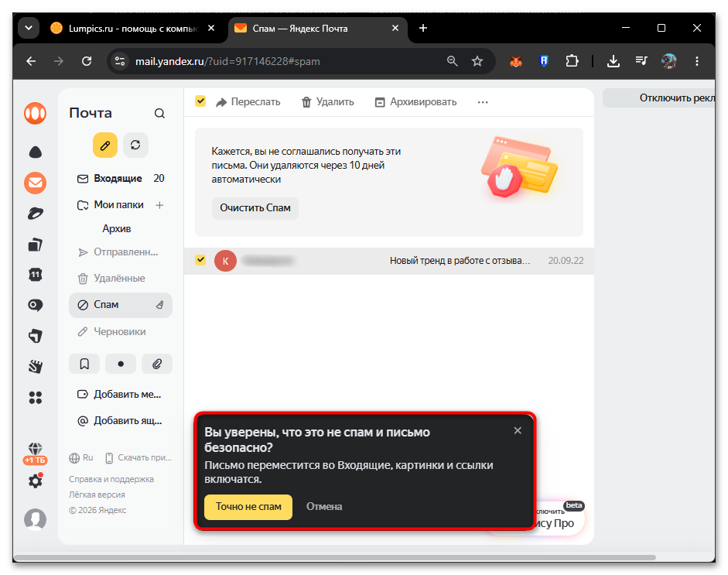Screen dimensions: 728x575
Task: Click Переслать in the toolbar
Action: [248, 101]
